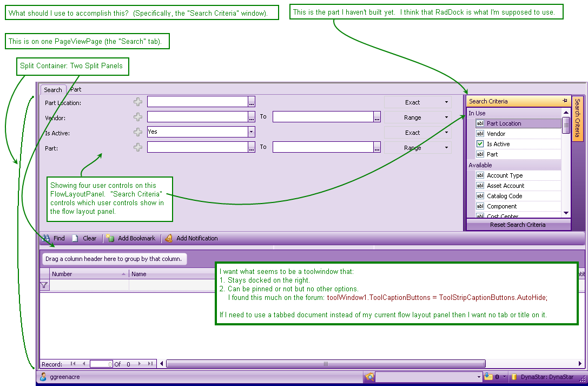Click the Clear toolbar label

[x=89, y=238]
